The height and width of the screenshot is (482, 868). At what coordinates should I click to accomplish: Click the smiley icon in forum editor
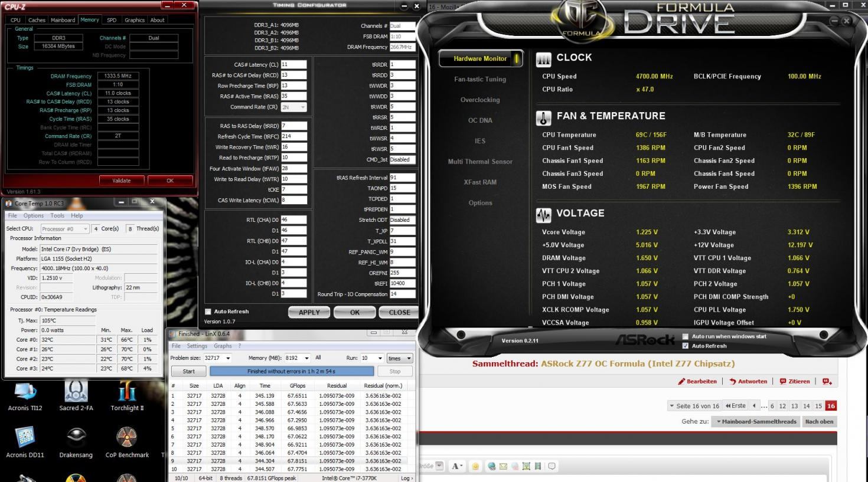pos(476,466)
